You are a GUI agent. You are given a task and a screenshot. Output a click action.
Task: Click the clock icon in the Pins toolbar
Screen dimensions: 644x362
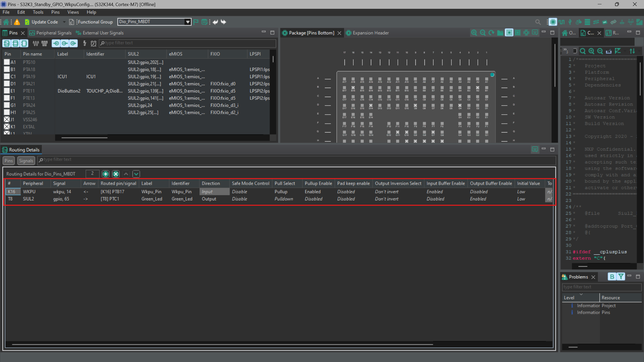(x=93, y=43)
